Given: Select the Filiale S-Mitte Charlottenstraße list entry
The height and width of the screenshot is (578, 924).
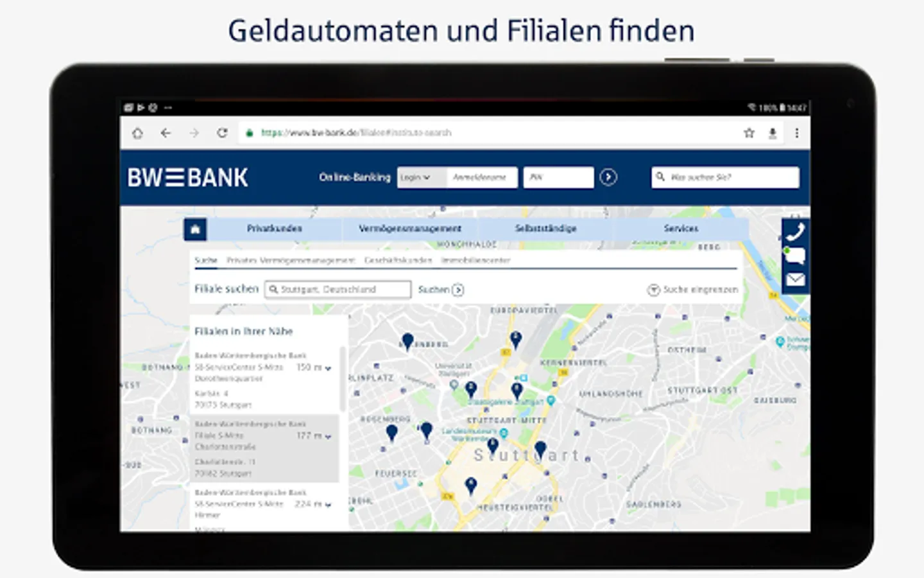Looking at the screenshot, I should (264, 448).
